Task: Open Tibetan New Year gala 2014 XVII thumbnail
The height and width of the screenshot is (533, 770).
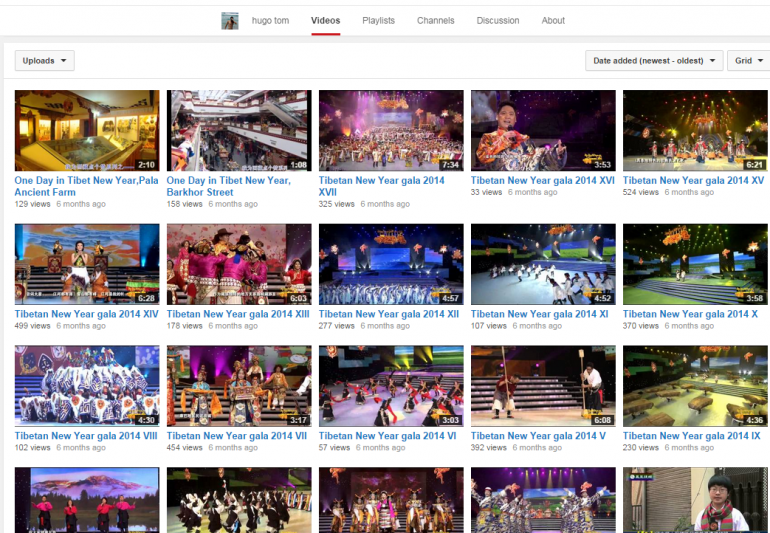Action: (391, 130)
